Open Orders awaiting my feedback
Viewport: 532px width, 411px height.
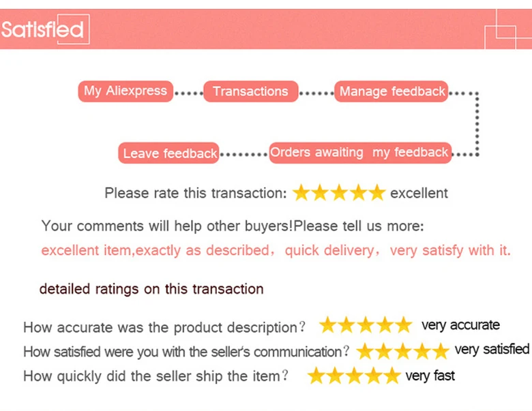(359, 152)
